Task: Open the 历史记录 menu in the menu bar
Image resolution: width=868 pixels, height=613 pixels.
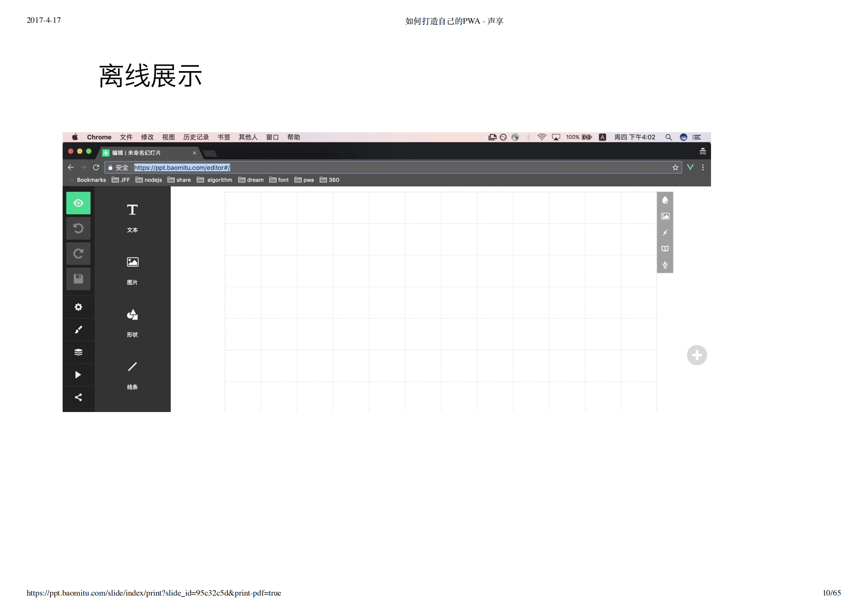Action: pos(196,137)
